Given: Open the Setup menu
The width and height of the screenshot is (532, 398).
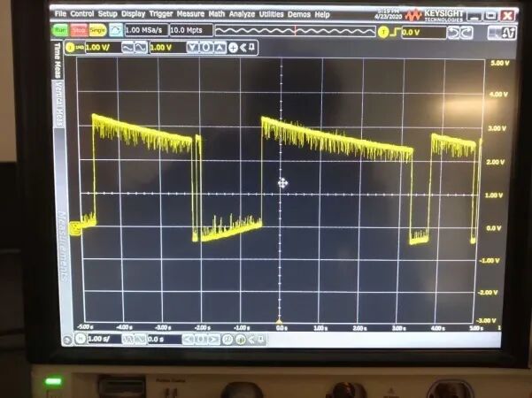Looking at the screenshot, I should [x=108, y=14].
